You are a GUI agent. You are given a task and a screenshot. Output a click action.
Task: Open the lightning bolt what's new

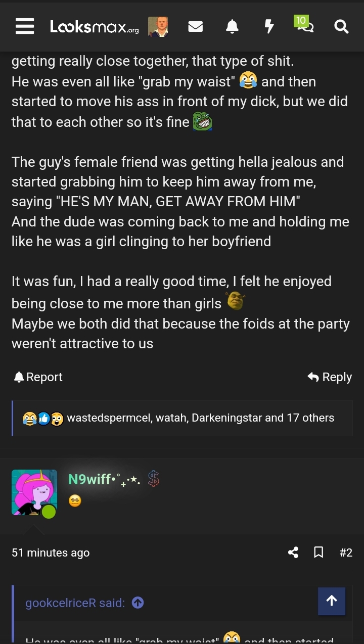(269, 27)
